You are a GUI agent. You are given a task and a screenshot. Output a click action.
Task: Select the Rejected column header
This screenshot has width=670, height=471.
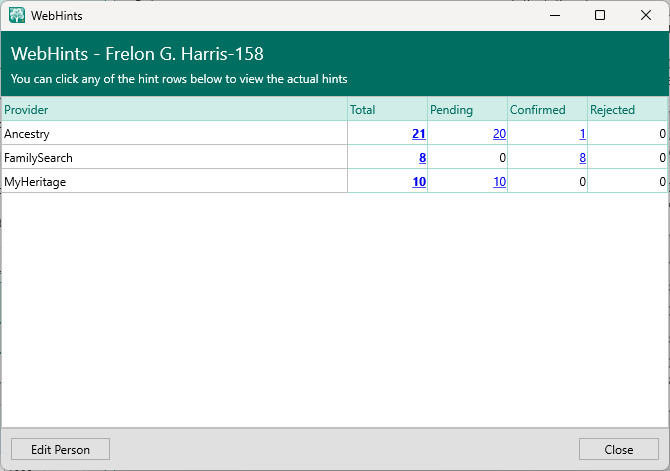612,110
